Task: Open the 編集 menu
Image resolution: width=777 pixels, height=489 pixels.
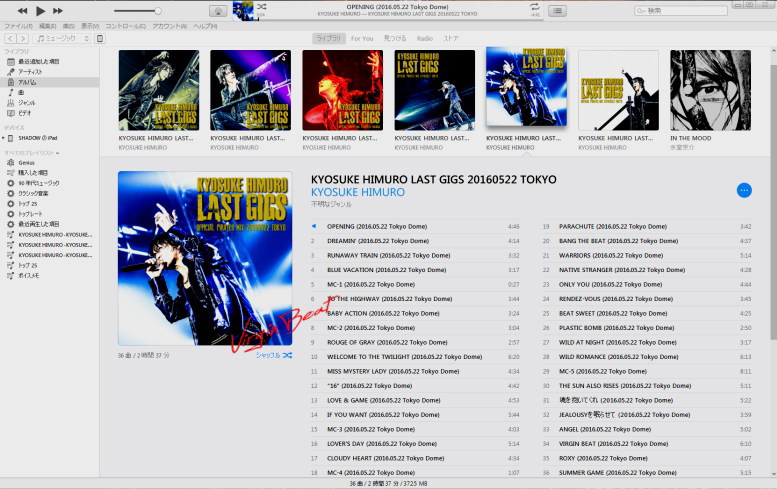Action: 48,26
